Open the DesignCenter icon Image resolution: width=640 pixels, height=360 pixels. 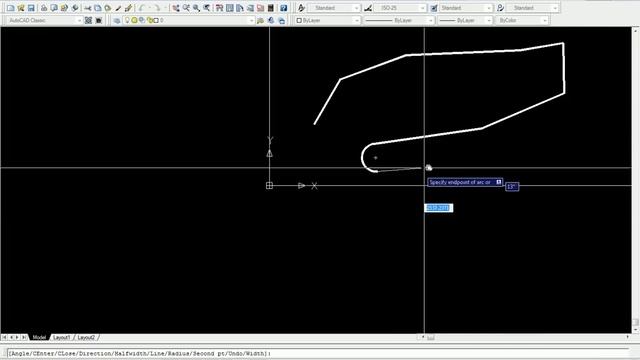(x=230, y=8)
